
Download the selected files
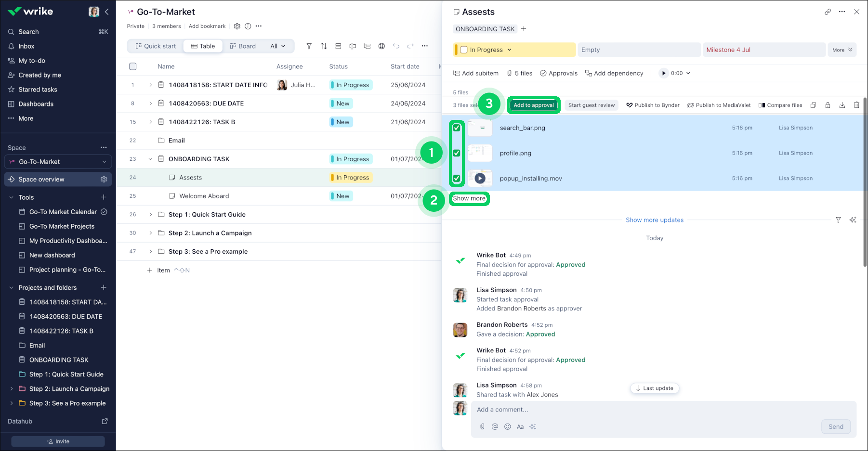click(842, 105)
